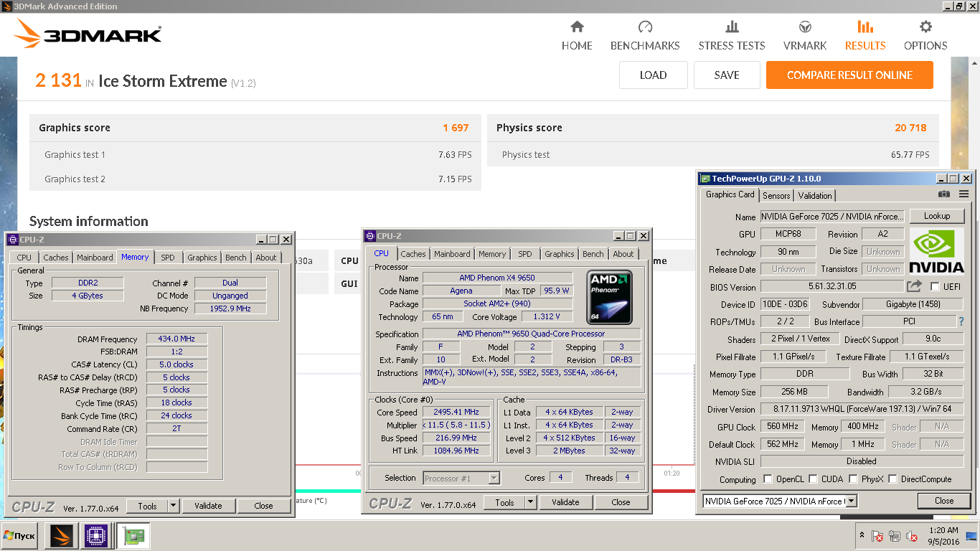Open the RESULTS section in 3DMark

[865, 36]
